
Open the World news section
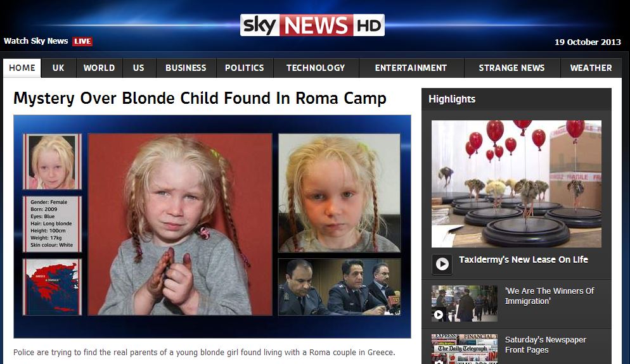pos(100,68)
